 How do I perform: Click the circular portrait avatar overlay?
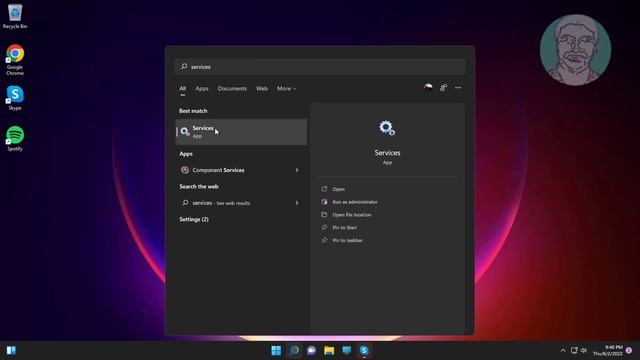pos(575,50)
